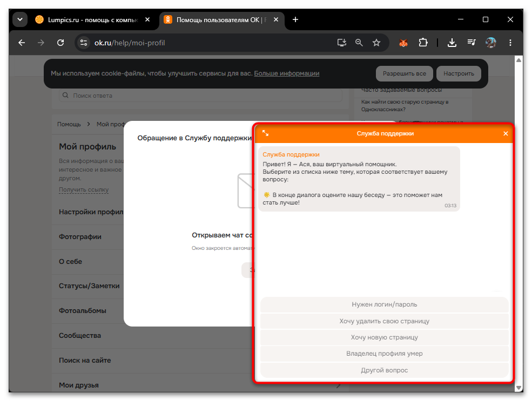The image size is (532, 401).
Task: Show browser downloads
Action: point(452,43)
